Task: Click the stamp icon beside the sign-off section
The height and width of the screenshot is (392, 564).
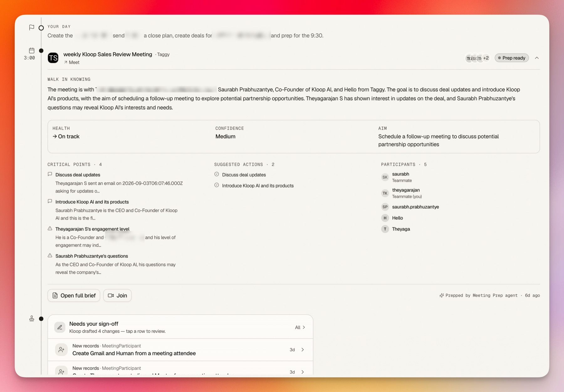Action: coord(32,319)
